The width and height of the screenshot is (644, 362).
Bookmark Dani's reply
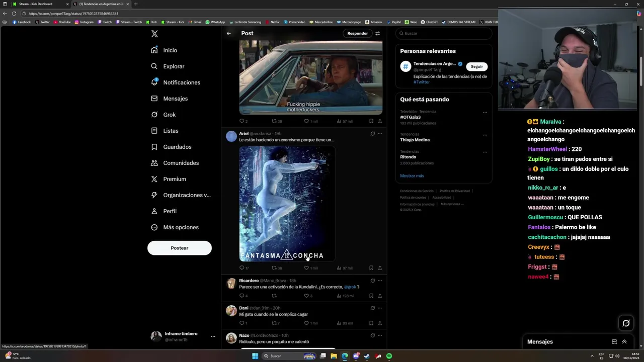coord(371,323)
